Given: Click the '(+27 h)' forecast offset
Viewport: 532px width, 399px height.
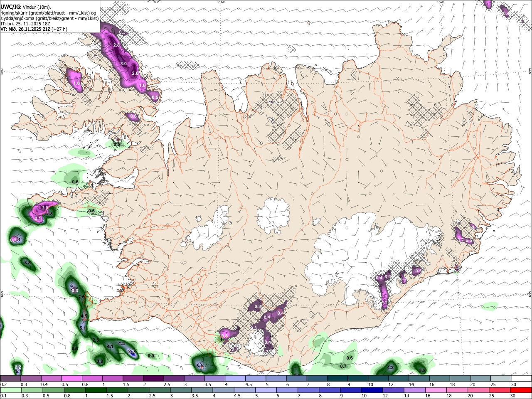Looking at the screenshot, I should (59, 29).
